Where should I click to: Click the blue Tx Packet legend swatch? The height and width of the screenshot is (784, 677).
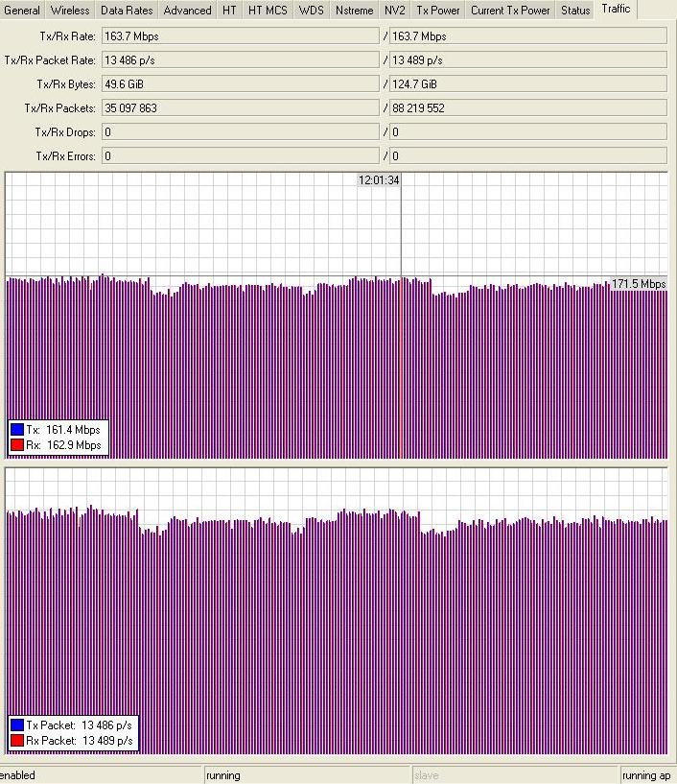tap(17, 725)
